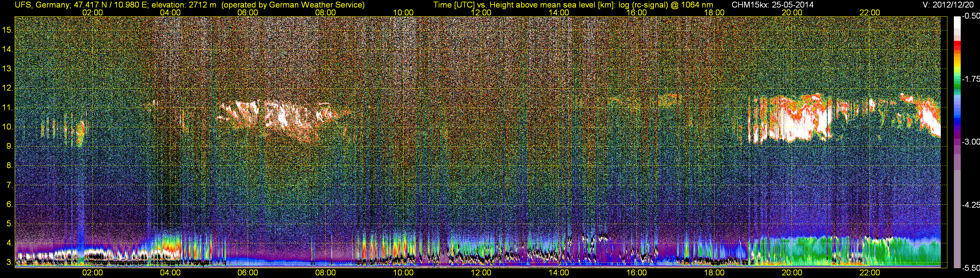Click the white top of the color scale
Image resolution: width=980 pixels, height=278 pixels.
point(957,23)
